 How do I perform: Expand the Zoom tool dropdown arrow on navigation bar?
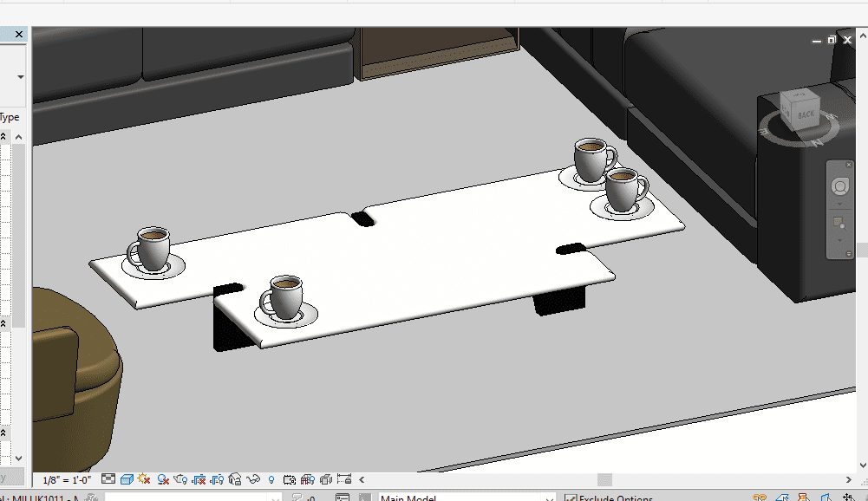[x=839, y=240]
